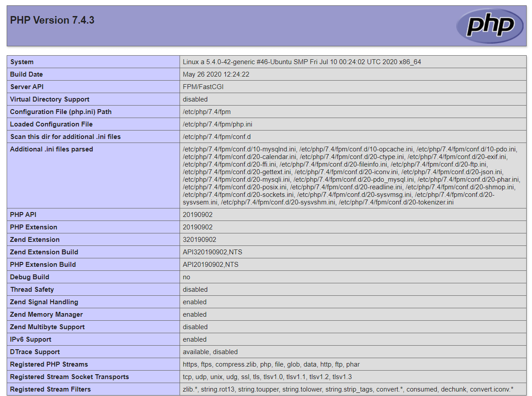The image size is (532, 396).
Task: Select the filters list starting with 'zlib.*'
Action: (x=348, y=390)
